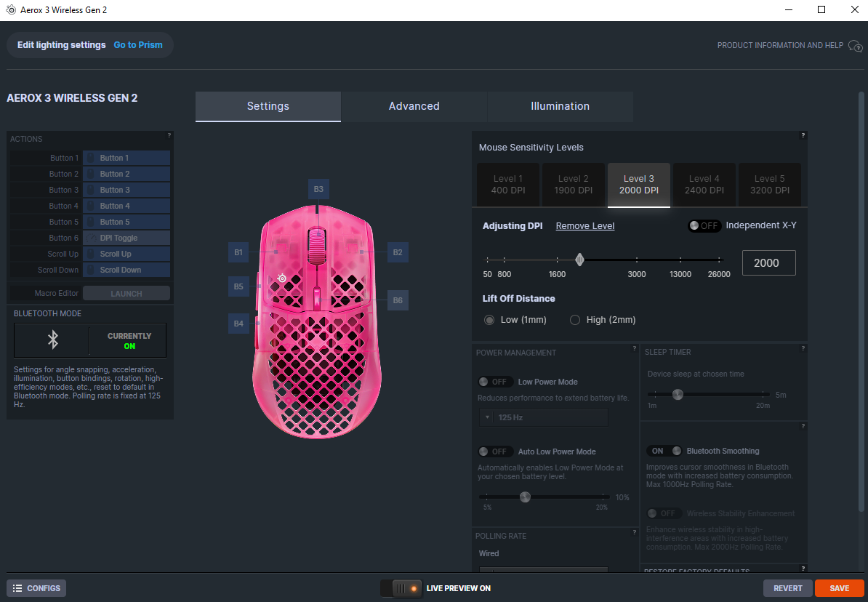Screen dimensions: 868x602
Task: Open the Button 4 action dropdown
Action: 126,206
